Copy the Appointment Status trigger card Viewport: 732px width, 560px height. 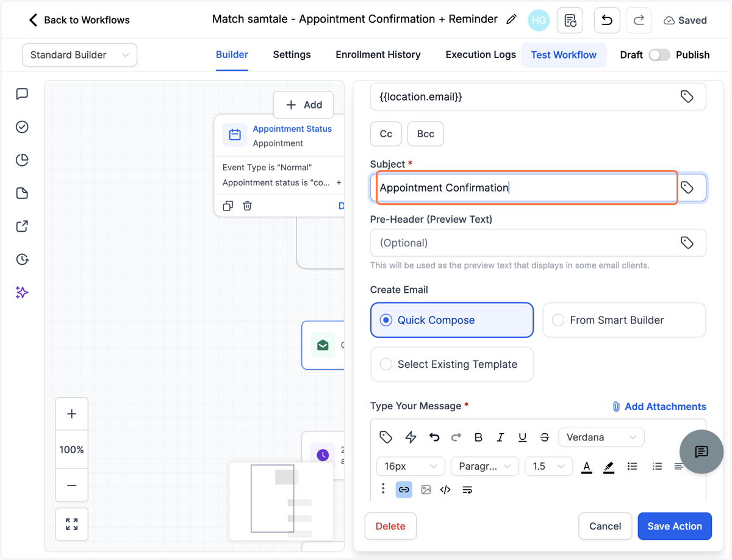[x=228, y=206]
